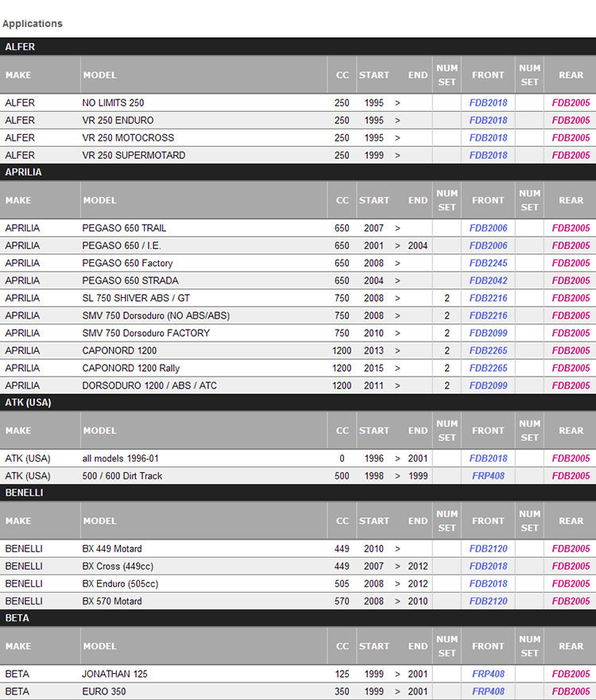
Task: Select the APRILIA section header bar
Action: pos(298,172)
